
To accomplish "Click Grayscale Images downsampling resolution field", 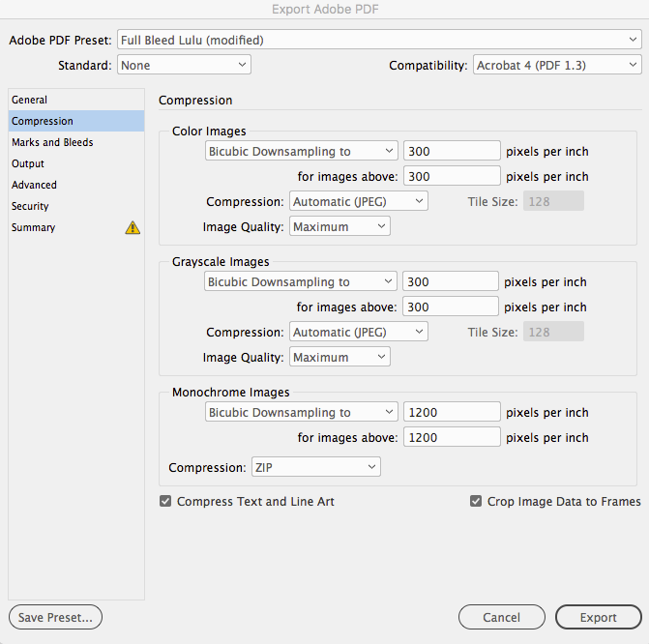I will coord(451,281).
